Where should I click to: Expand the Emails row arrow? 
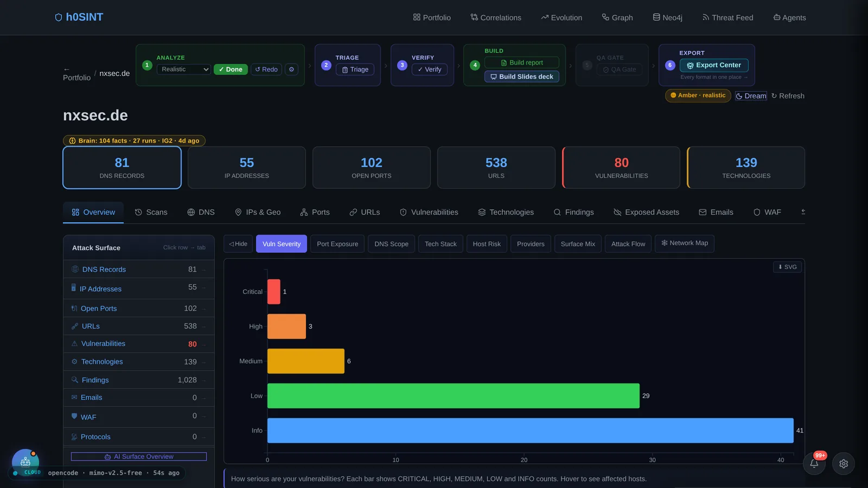pos(205,398)
